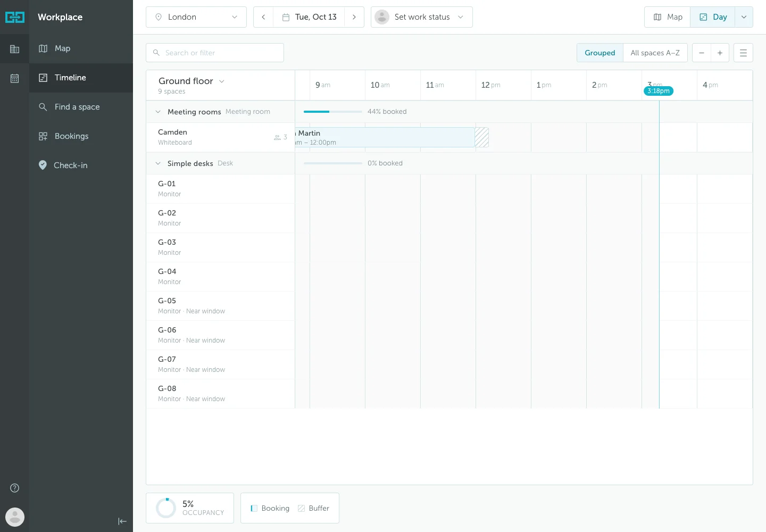This screenshot has width=766, height=532.
Task: Go to the previous day arrow
Action: (x=263, y=17)
